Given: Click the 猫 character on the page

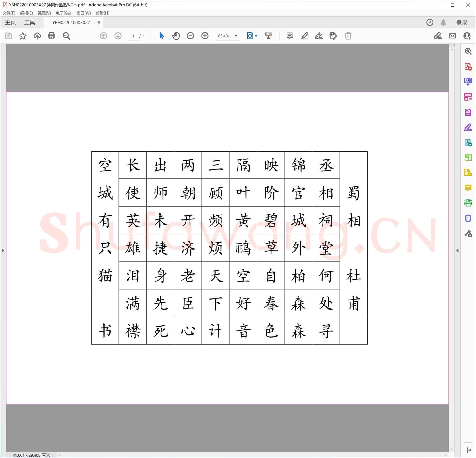Looking at the screenshot, I should point(105,275).
